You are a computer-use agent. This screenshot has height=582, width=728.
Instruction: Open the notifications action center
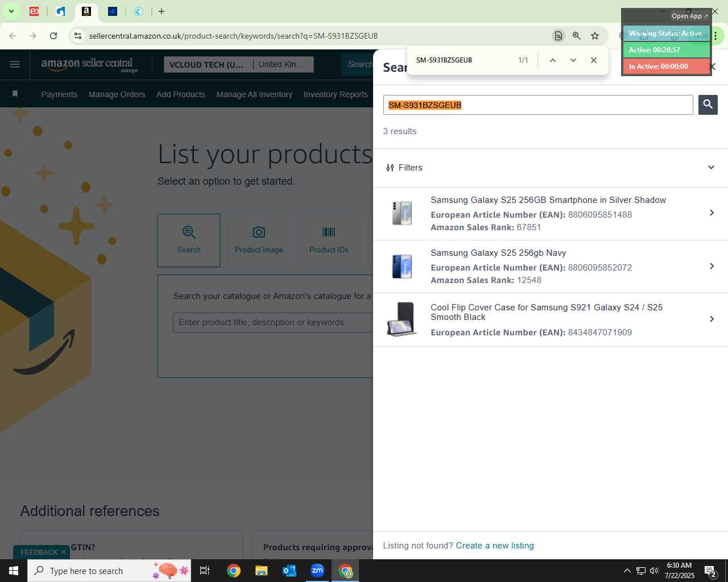pos(710,571)
